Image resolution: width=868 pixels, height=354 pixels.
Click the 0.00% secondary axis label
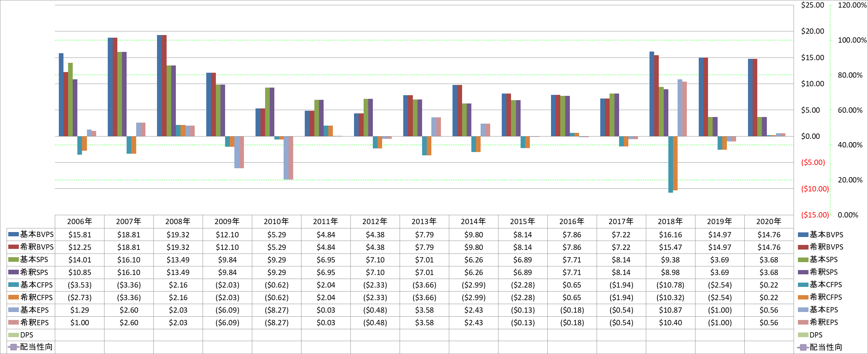click(848, 215)
